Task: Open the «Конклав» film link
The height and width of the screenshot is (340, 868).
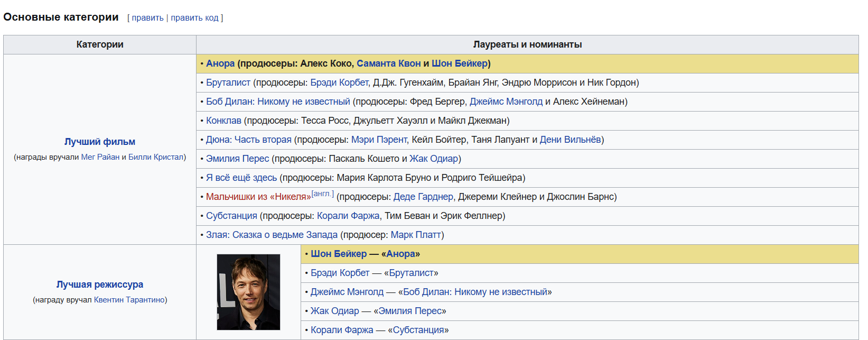Action: pos(223,121)
